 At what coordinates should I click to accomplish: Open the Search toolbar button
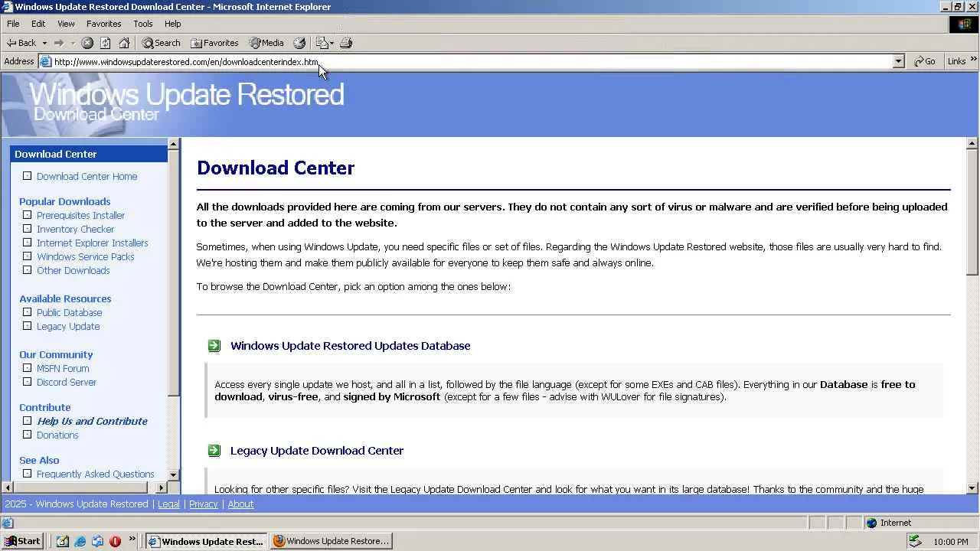pyautogui.click(x=161, y=43)
